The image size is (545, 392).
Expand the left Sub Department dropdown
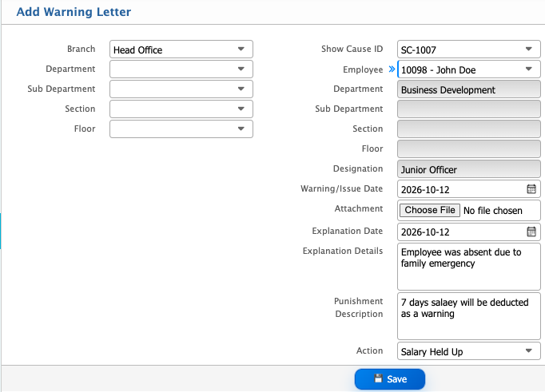(181, 89)
